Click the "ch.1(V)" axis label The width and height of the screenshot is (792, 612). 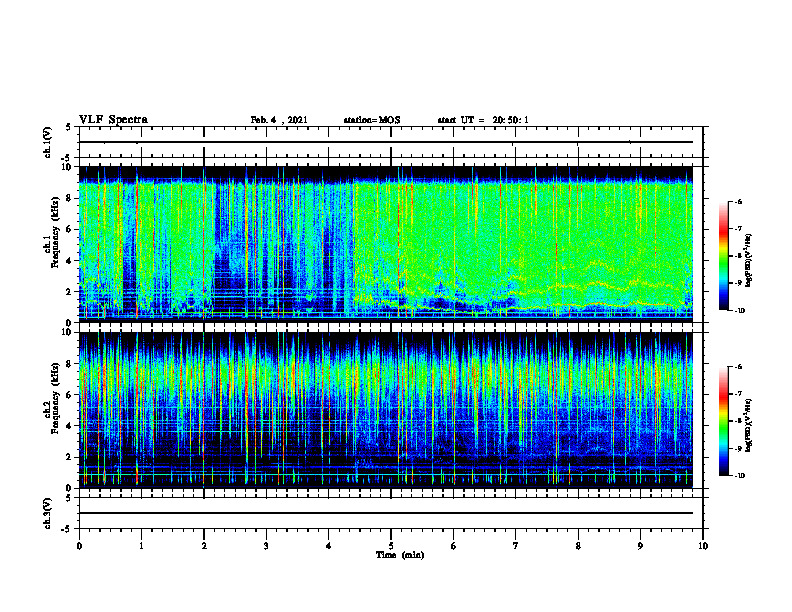47,142
